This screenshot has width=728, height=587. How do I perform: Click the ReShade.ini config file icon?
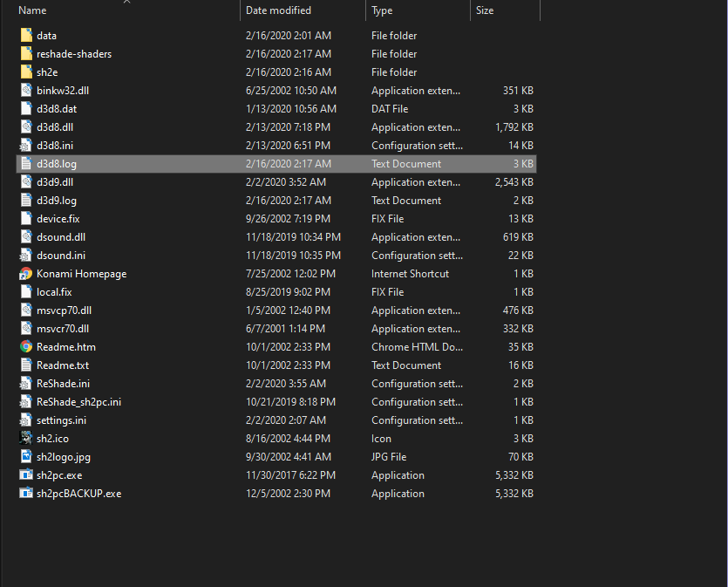26,384
